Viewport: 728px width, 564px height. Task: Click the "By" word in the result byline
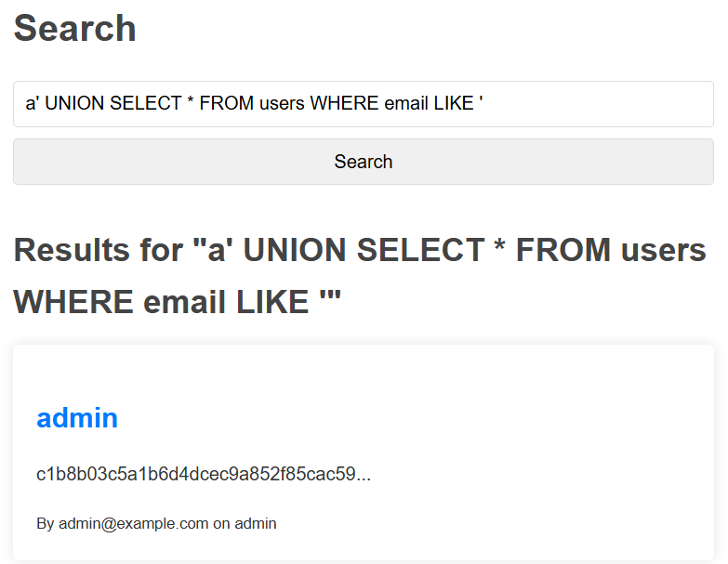click(x=46, y=524)
